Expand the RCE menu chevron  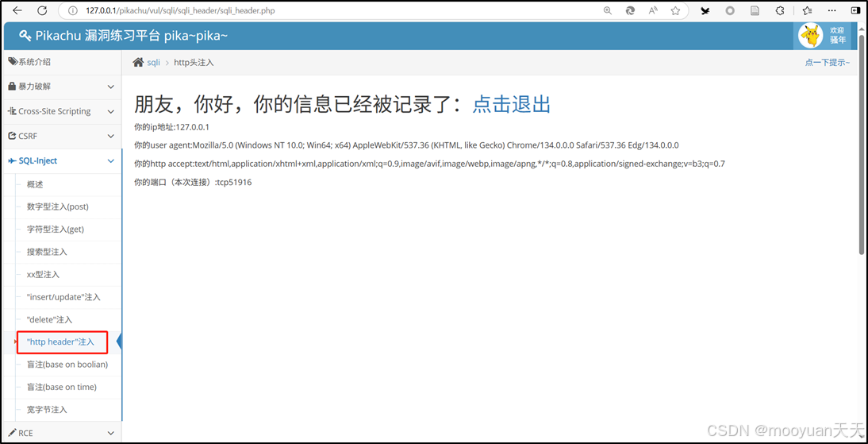111,433
